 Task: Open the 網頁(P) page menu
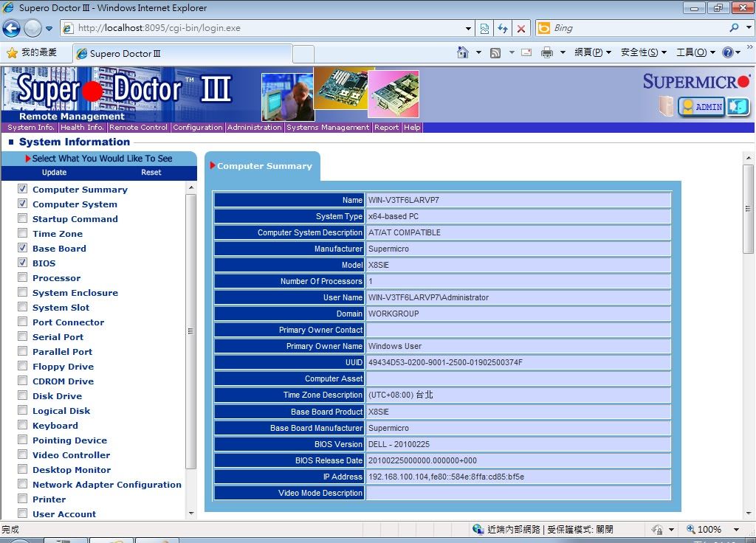[x=593, y=52]
